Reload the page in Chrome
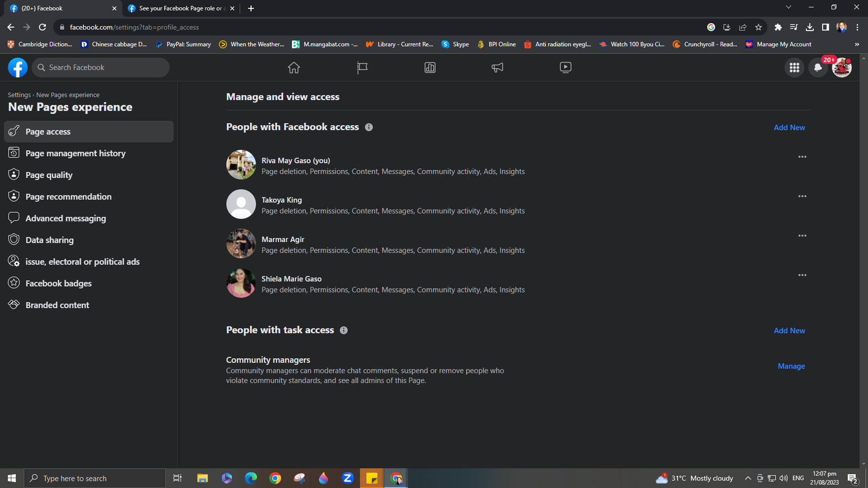This screenshot has width=868, height=488. coord(42,27)
